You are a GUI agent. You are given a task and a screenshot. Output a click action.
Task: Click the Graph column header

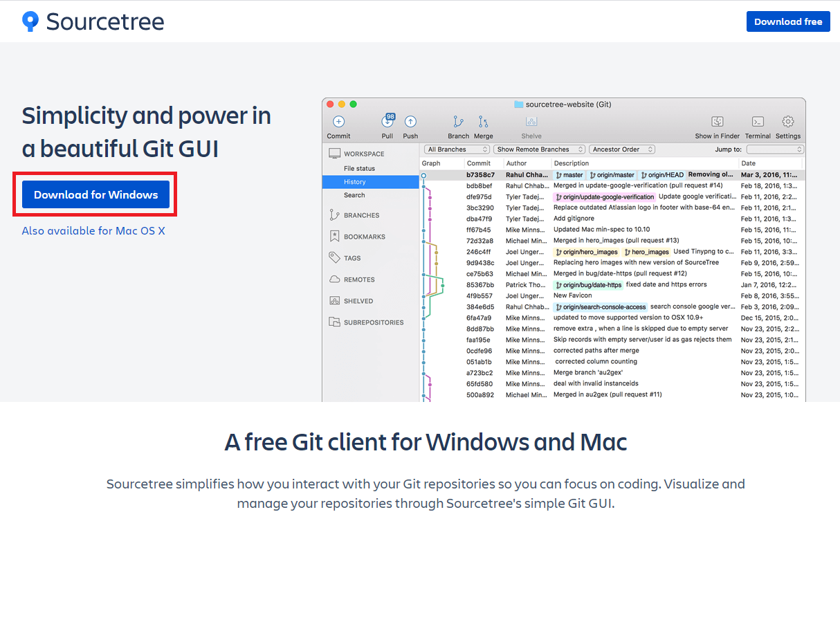pos(431,163)
